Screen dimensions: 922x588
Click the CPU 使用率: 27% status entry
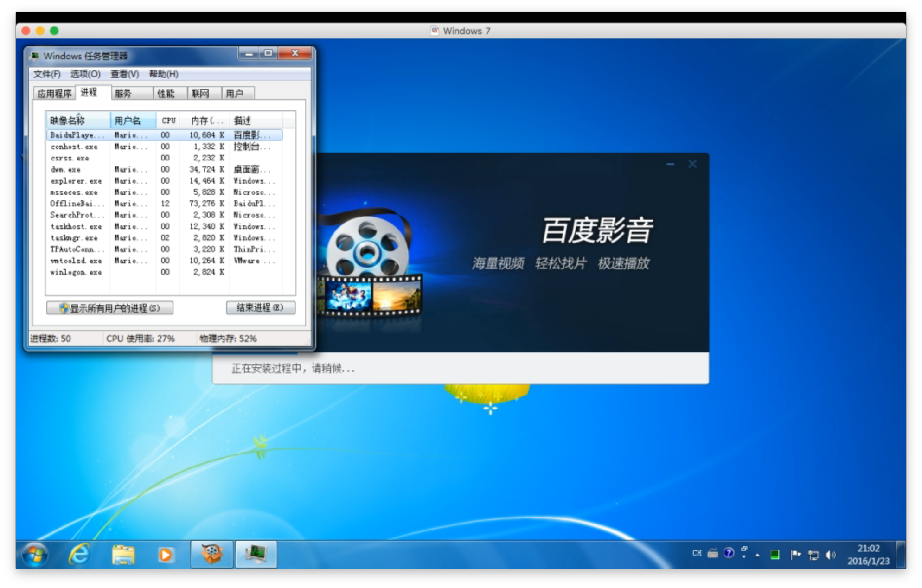click(x=141, y=339)
